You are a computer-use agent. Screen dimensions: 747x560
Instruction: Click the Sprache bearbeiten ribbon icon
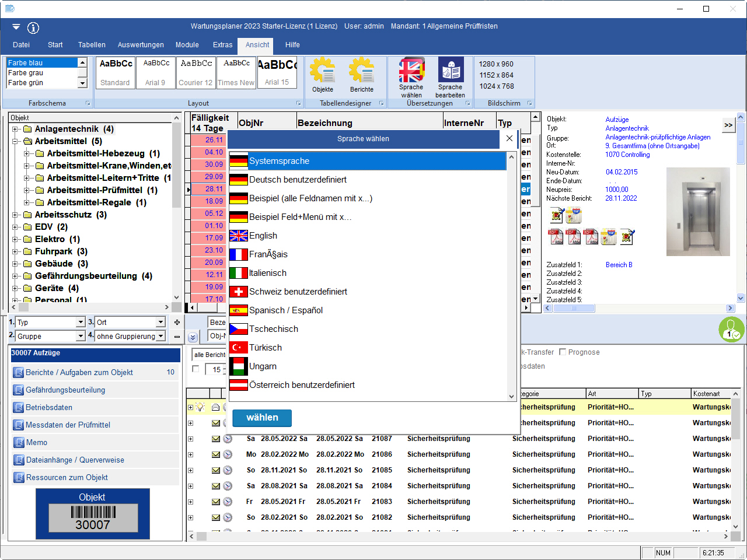tap(451, 70)
